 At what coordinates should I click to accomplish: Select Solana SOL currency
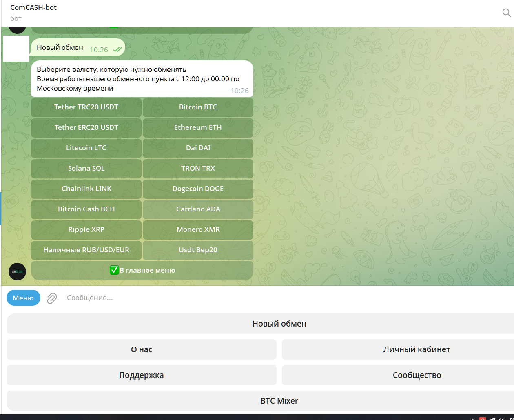pyautogui.click(x=86, y=169)
